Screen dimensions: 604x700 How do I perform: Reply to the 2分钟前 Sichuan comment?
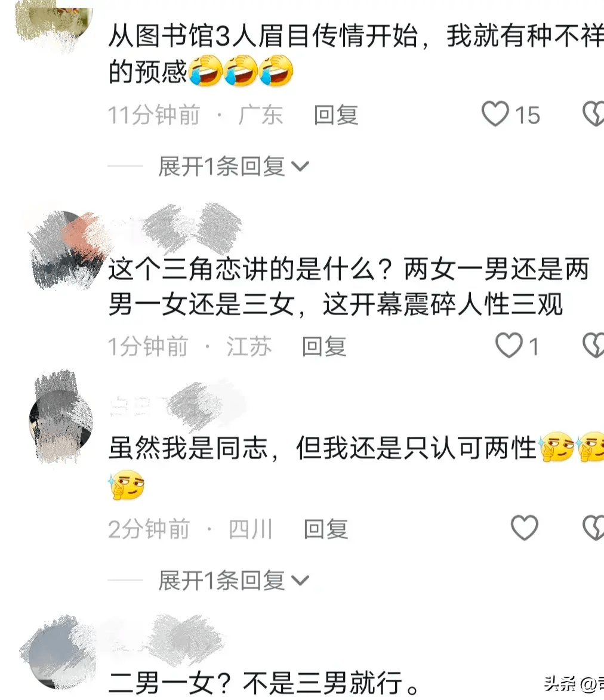click(x=326, y=529)
